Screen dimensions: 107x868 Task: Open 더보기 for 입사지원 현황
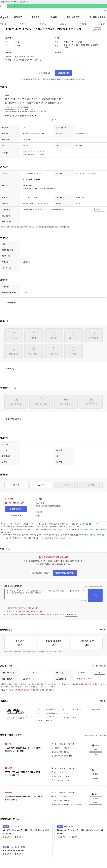[103, 629]
